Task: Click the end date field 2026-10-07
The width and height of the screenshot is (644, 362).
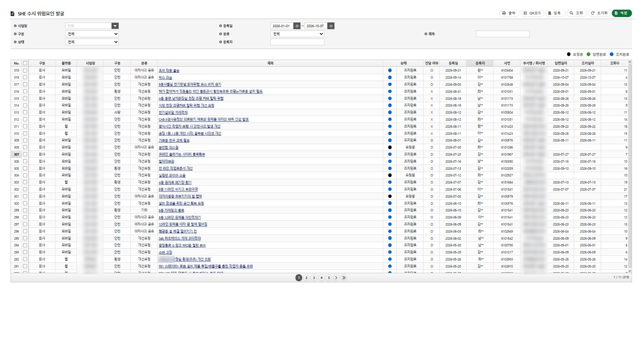Action: 316,26
